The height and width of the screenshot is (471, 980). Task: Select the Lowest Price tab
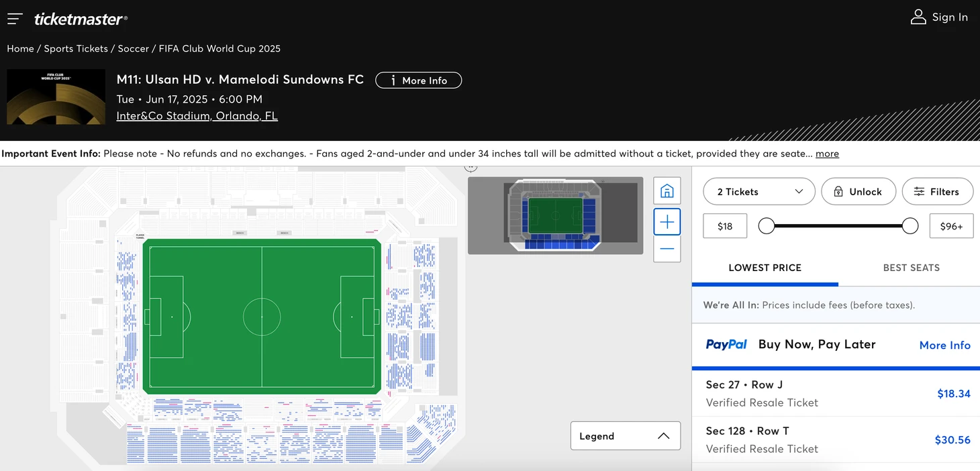(x=765, y=268)
